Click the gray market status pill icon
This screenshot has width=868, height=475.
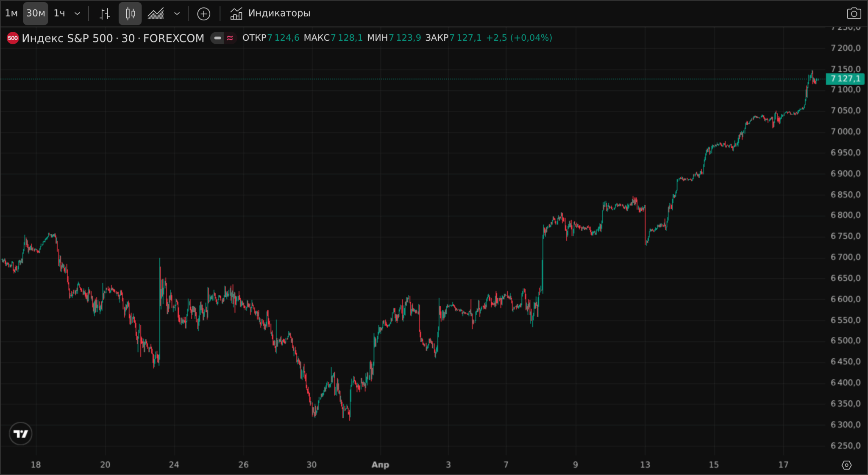click(x=217, y=38)
